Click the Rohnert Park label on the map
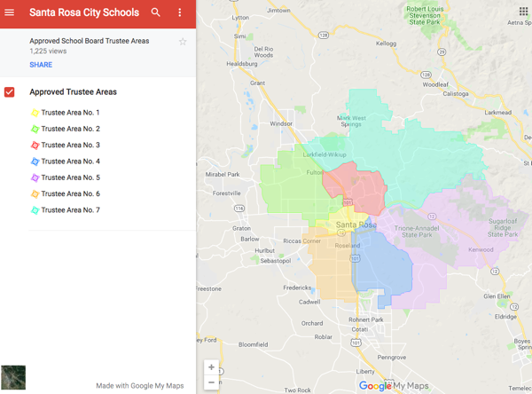The image size is (532, 394). point(365,319)
